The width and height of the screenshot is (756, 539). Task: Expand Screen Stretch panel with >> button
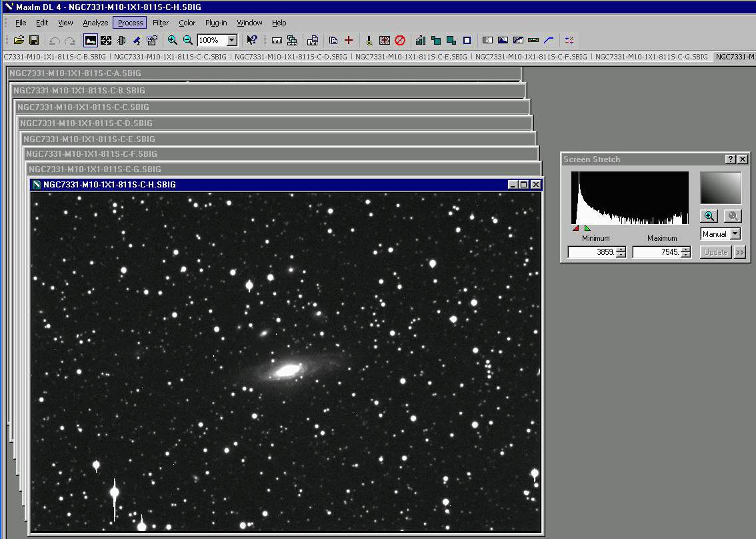[x=740, y=252]
